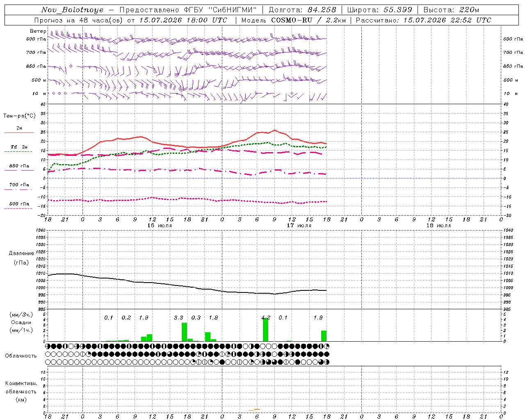Viewport: 525px width, 420px height.
Task: Select the 700 гПа temperature legend entry
Action: (x=19, y=187)
